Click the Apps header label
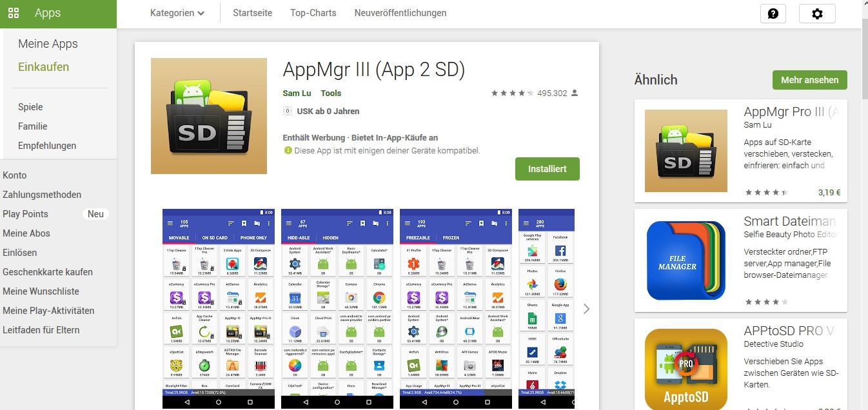 click(48, 13)
